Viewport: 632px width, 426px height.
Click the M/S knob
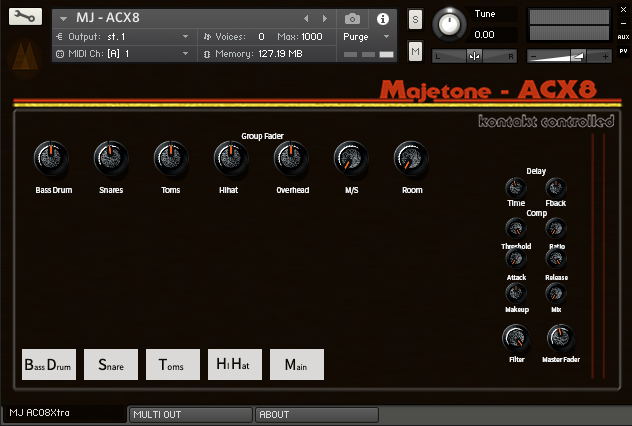(x=351, y=158)
